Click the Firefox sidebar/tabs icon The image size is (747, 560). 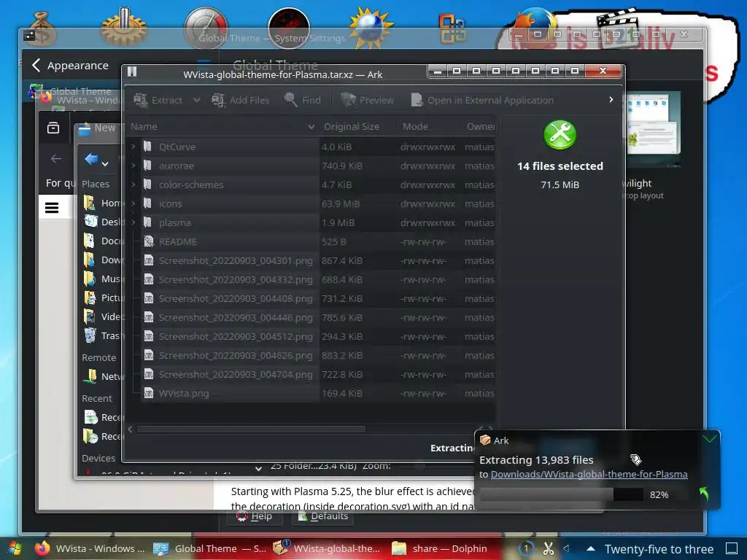click(53, 128)
